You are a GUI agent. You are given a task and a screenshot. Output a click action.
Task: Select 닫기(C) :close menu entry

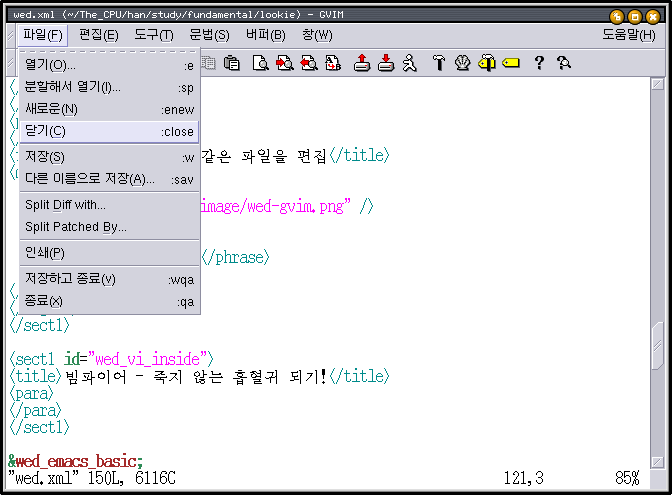tap(109, 131)
